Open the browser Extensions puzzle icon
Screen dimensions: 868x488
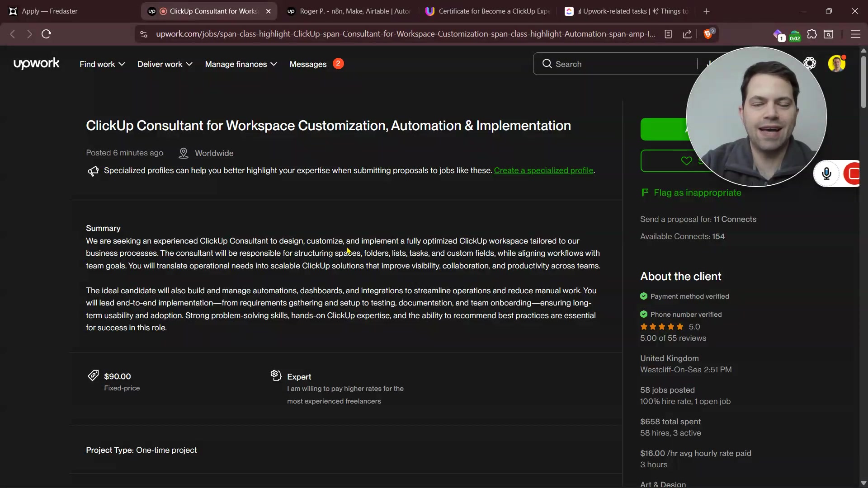pyautogui.click(x=812, y=34)
